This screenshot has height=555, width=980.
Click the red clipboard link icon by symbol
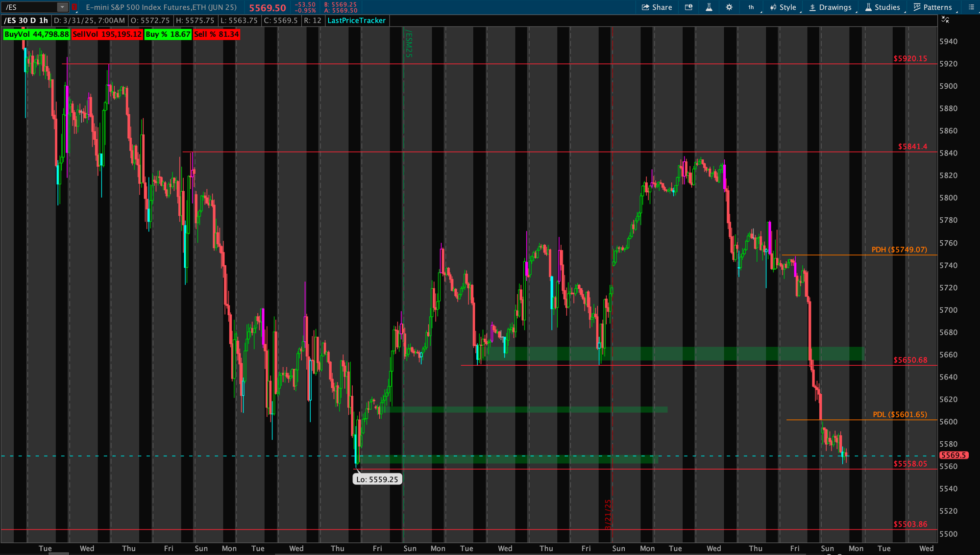tap(74, 7)
